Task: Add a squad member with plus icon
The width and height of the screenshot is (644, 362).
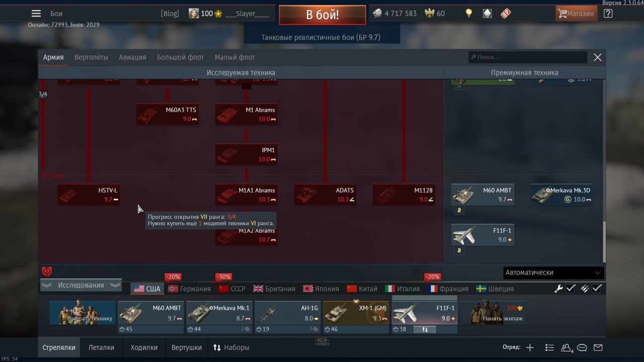Action: [x=530, y=347]
